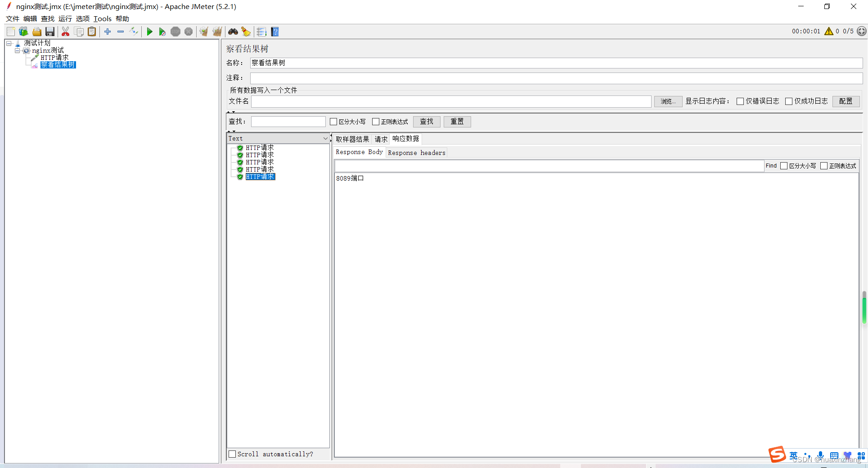Image resolution: width=868 pixels, height=468 pixels.
Task: Switch to Response Body tab
Action: coord(359,152)
